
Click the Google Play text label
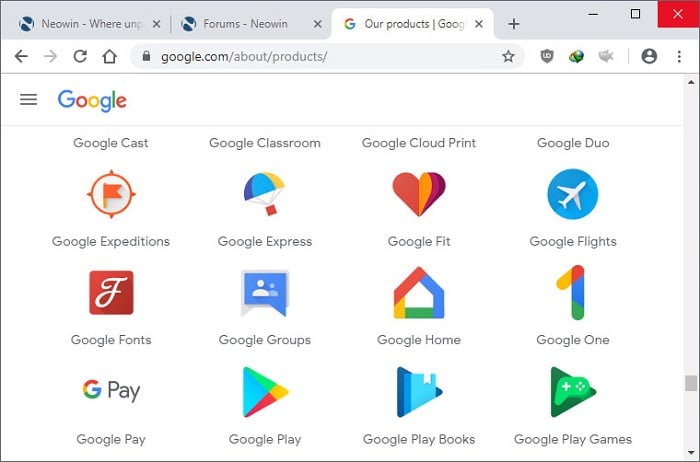(x=265, y=439)
